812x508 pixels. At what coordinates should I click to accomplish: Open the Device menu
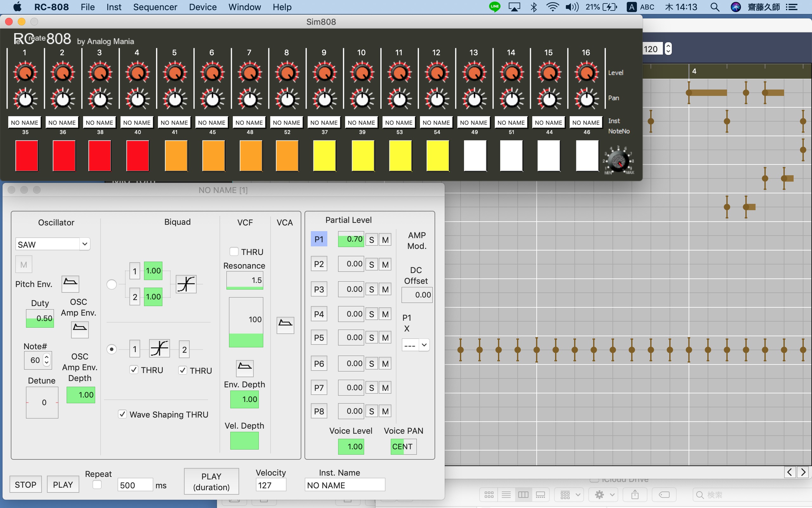(x=203, y=7)
